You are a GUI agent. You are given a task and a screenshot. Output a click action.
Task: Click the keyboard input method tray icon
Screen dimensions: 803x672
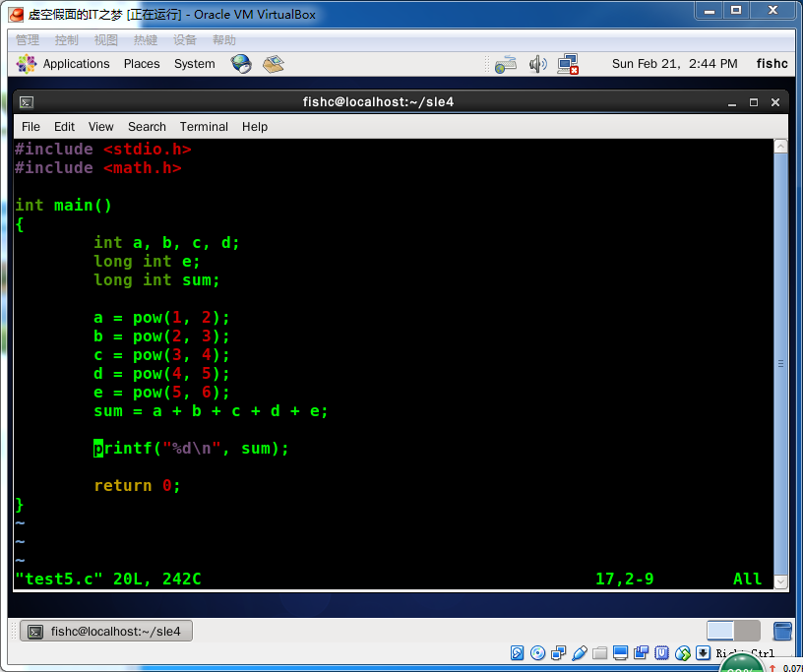(506, 65)
